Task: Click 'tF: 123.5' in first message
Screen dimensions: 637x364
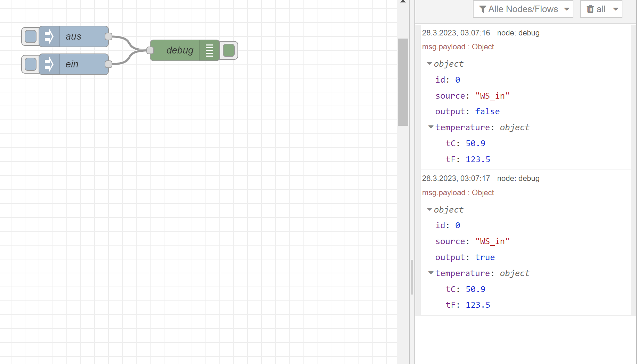Action: coord(468,159)
